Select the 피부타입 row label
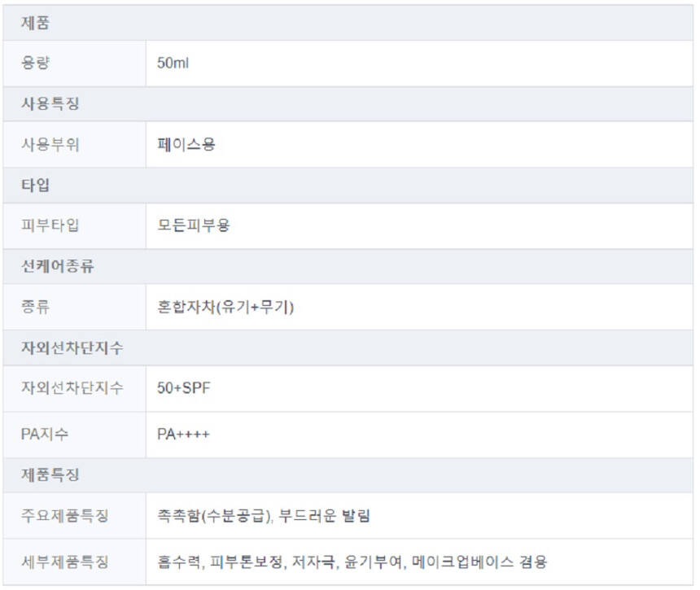 pos(50,225)
